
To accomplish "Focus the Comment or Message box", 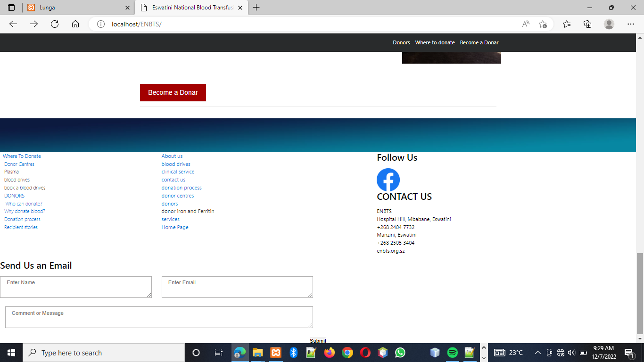I will point(159,317).
